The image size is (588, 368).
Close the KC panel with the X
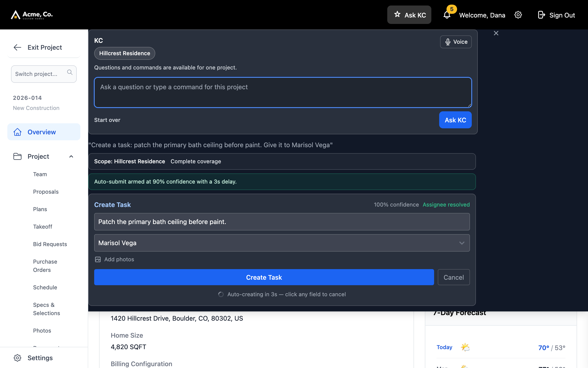click(496, 33)
